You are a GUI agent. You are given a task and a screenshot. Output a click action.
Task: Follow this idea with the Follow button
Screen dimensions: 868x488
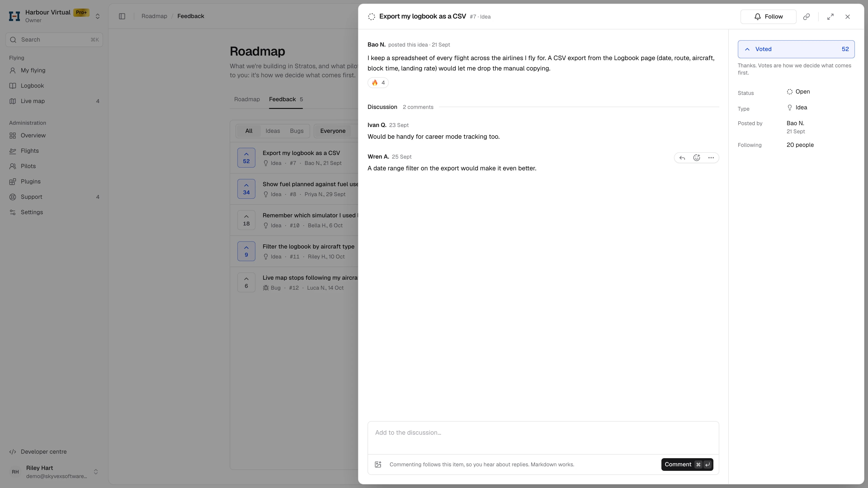(x=768, y=16)
